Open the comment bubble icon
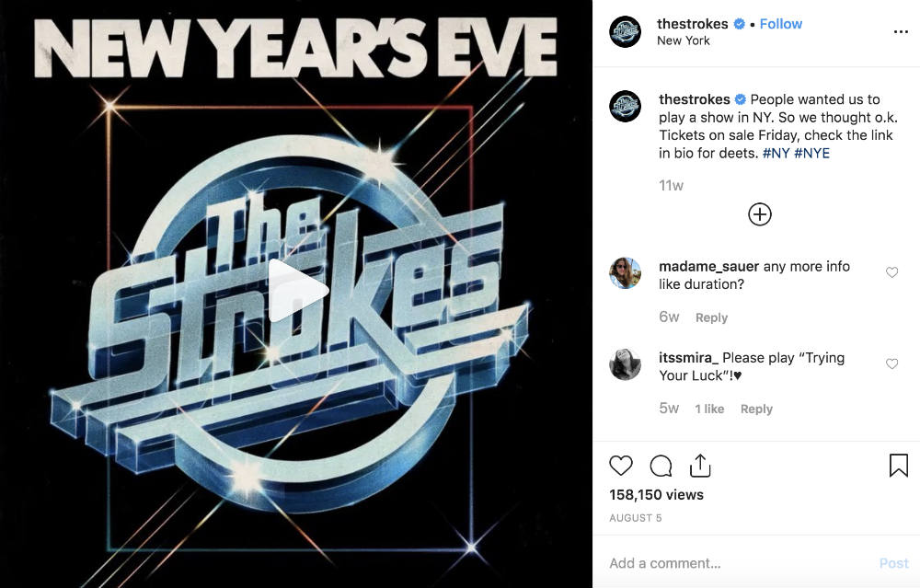 point(661,467)
